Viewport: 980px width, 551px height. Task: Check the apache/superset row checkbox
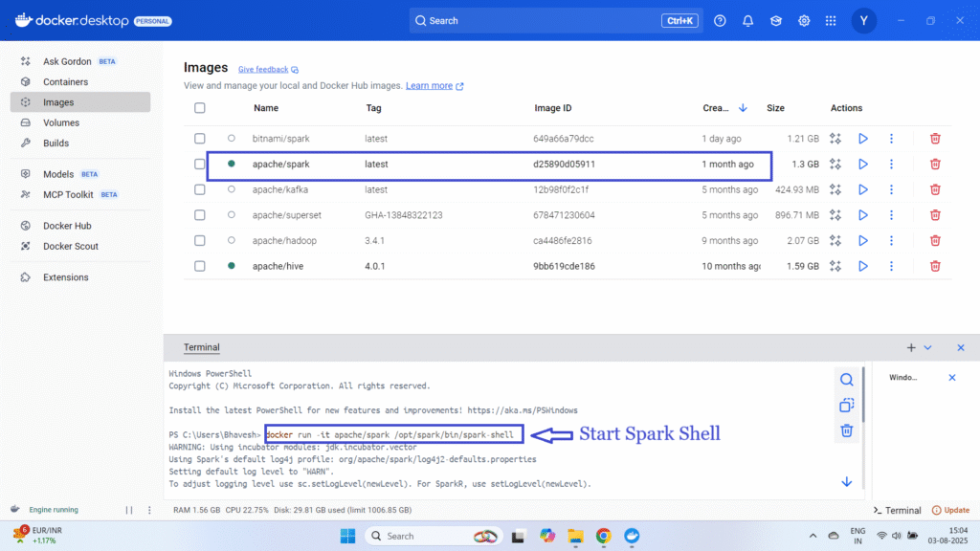click(199, 215)
